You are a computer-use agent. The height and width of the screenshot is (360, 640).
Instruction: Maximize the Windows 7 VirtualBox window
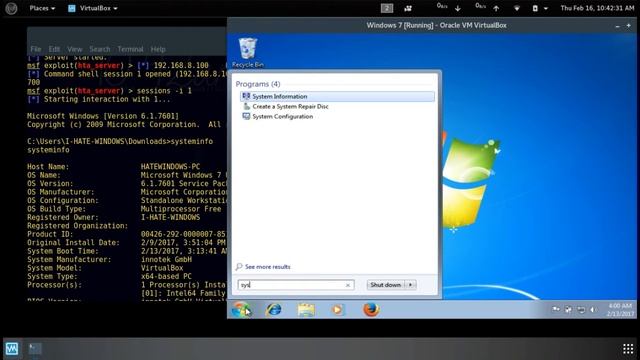tap(629, 26)
